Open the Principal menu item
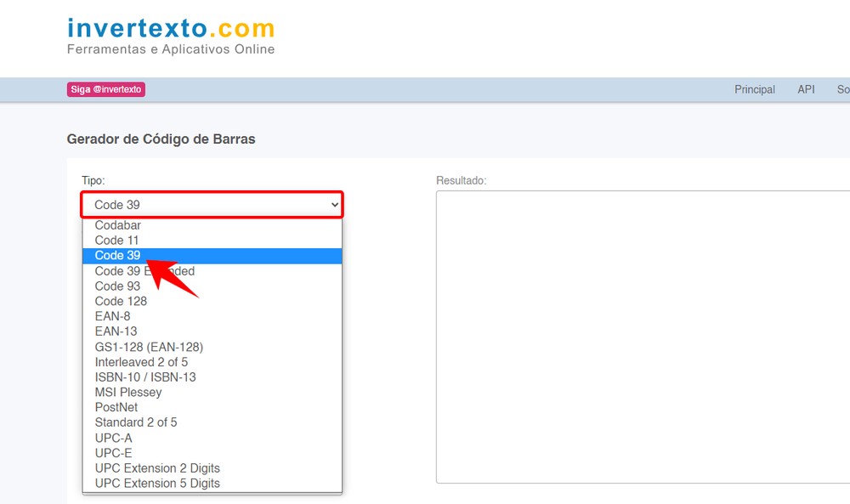Image resolution: width=850 pixels, height=504 pixels. coord(754,89)
